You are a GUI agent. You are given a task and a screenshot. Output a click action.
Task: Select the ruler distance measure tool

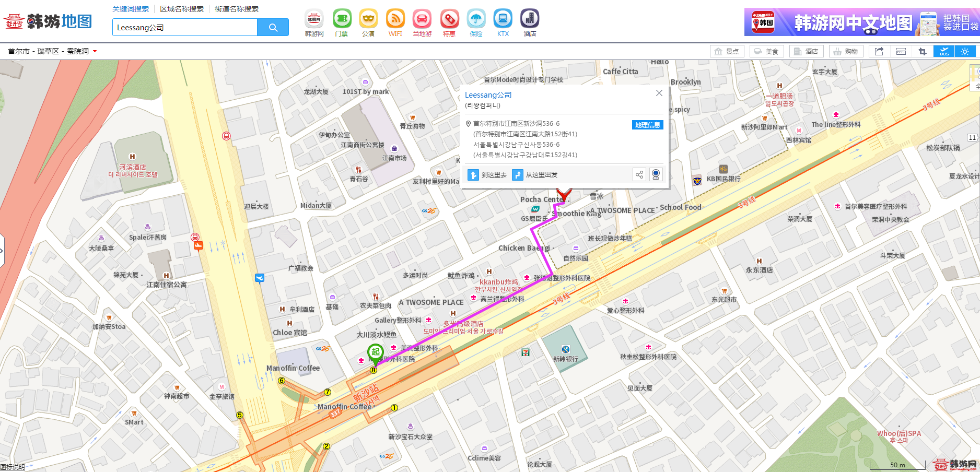click(x=901, y=51)
